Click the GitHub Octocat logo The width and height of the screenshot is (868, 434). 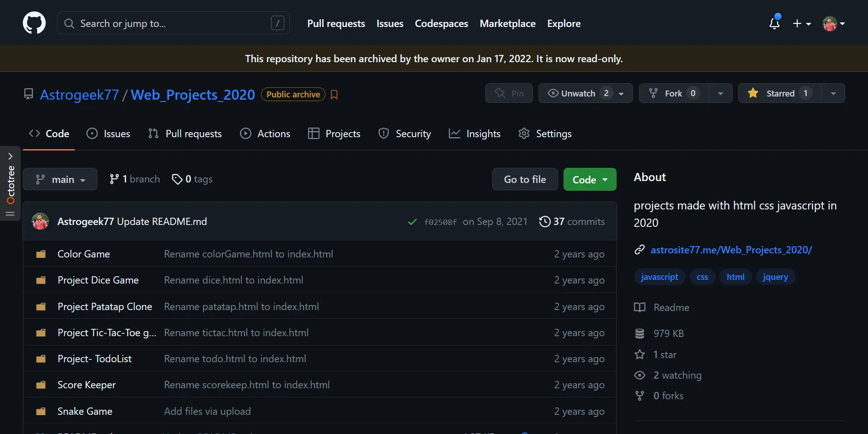pos(34,23)
